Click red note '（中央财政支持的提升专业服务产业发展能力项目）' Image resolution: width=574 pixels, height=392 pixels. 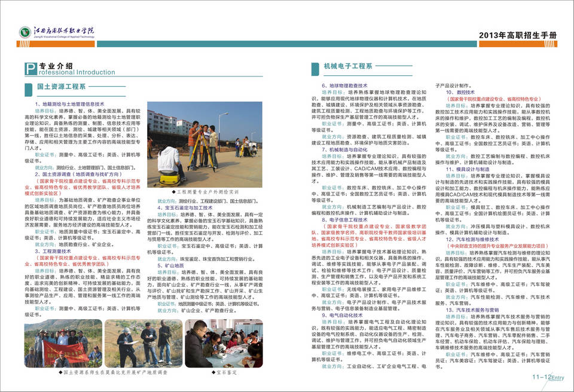click(x=497, y=246)
